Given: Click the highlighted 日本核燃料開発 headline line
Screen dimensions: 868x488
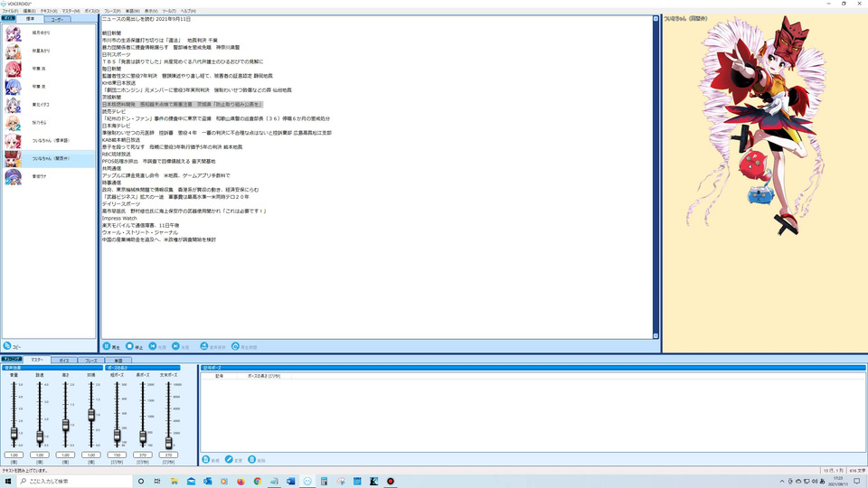Looking at the screenshot, I should coord(182,104).
